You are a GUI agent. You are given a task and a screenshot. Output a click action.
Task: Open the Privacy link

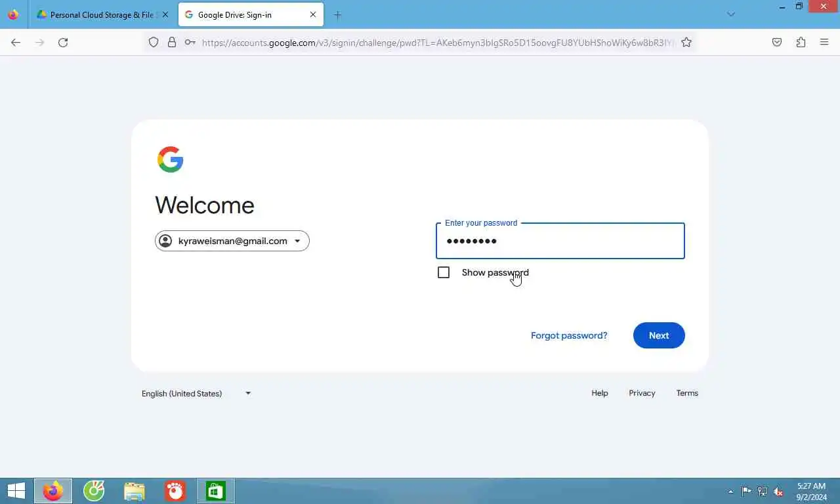[642, 393]
